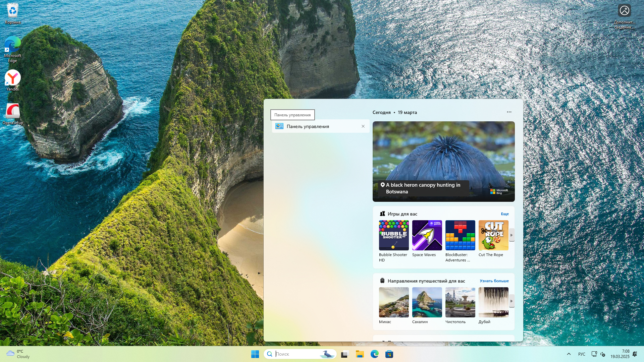Image resolution: width=644 pixels, height=362 pixels.
Task: Open the Cut The Rope game tile
Action: coord(493,235)
